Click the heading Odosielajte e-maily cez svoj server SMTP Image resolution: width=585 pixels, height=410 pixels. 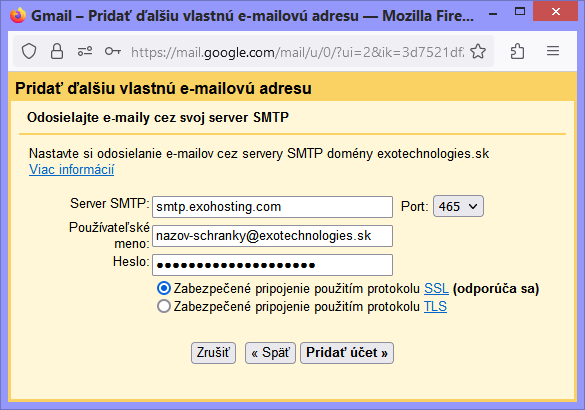click(158, 118)
